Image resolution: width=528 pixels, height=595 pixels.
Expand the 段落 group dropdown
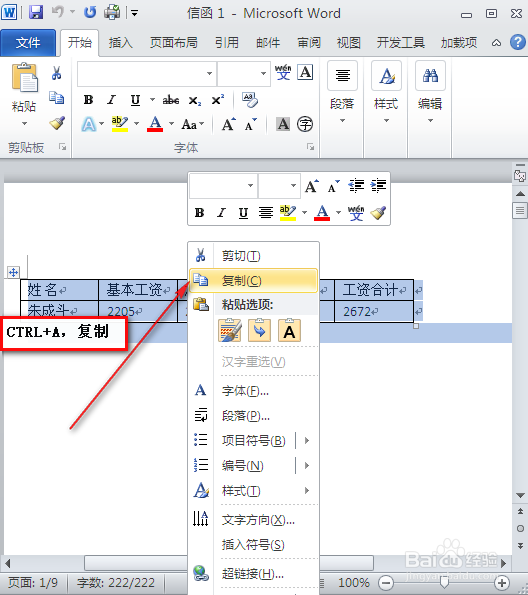point(342,121)
